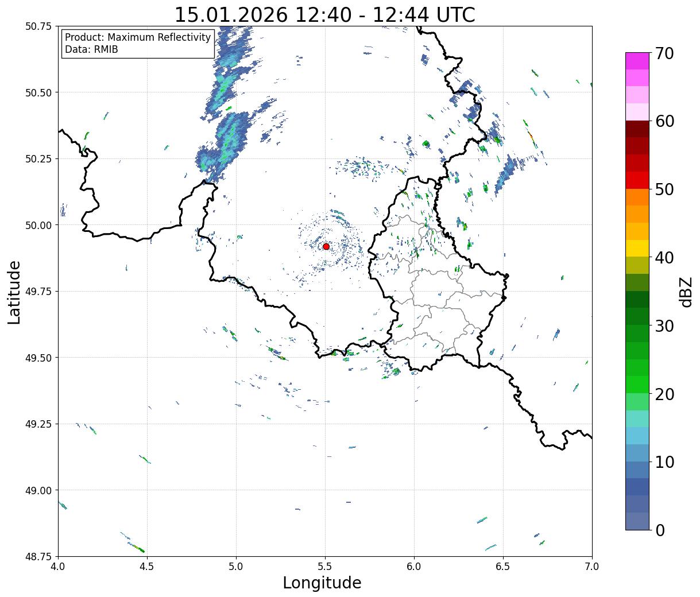Click the darkest green swatch between 30 and 40
Image resolution: width=700 pixels, height=597 pixels.
point(637,299)
